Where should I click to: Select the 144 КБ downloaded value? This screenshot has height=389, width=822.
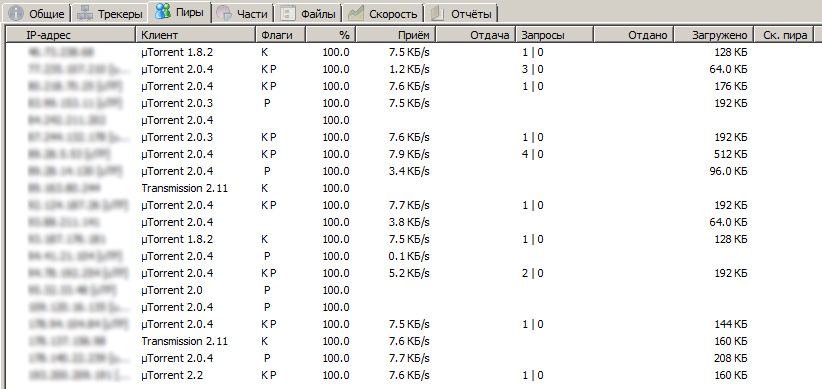(x=730, y=324)
